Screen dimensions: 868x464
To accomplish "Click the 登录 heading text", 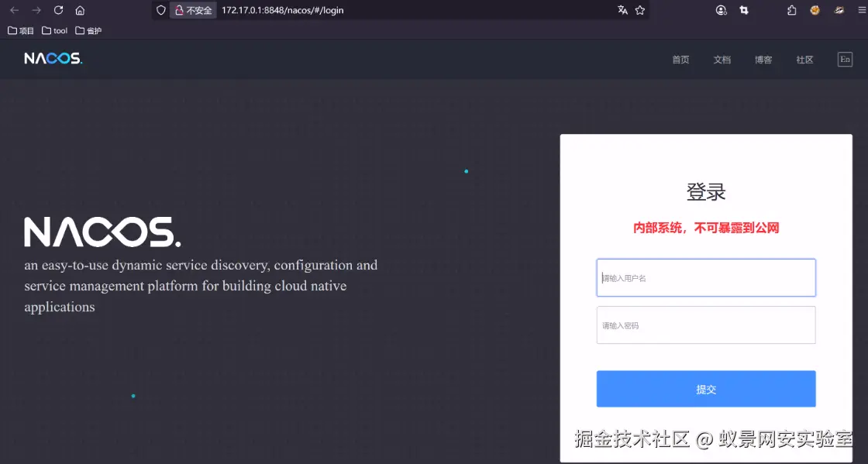I will 706,192.
